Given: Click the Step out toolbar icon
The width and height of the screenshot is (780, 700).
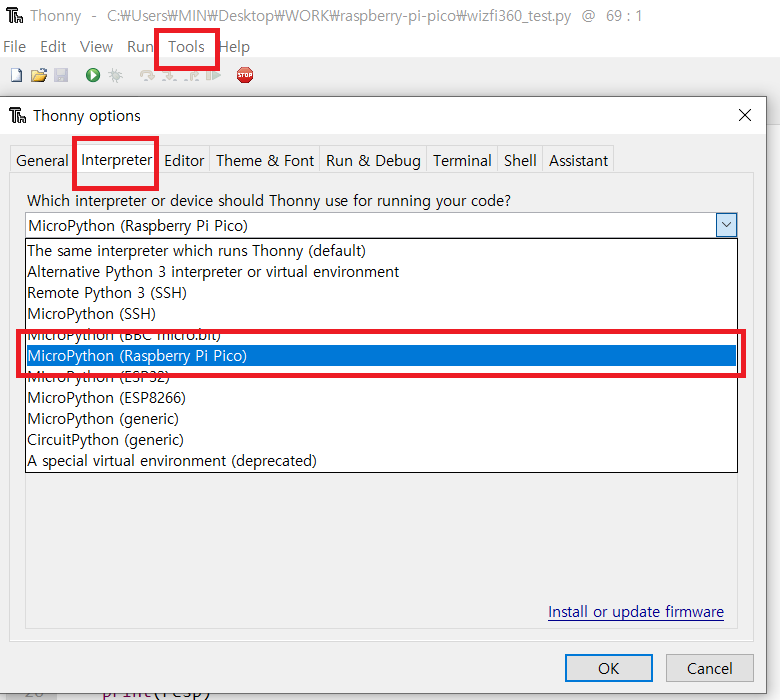Looking at the screenshot, I should [192, 76].
